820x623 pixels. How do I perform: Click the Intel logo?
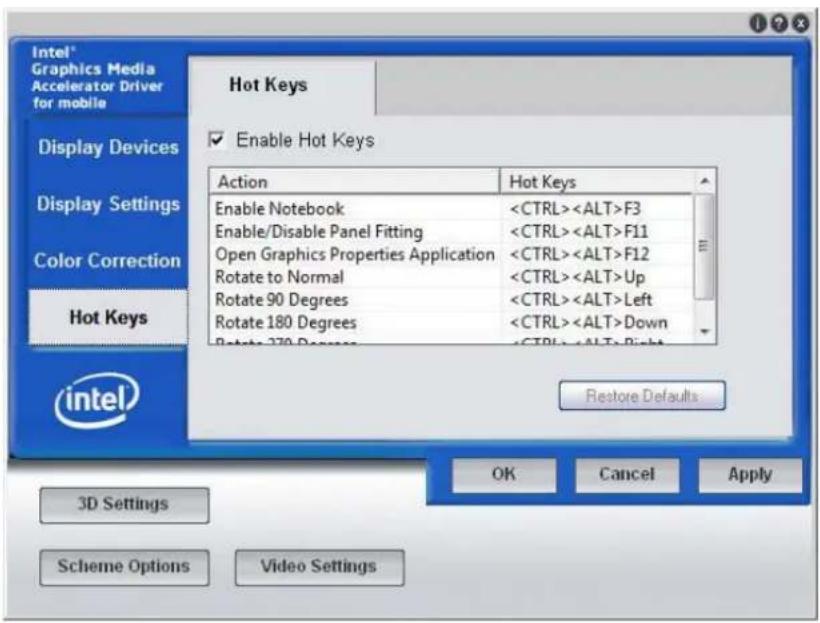coord(97,400)
